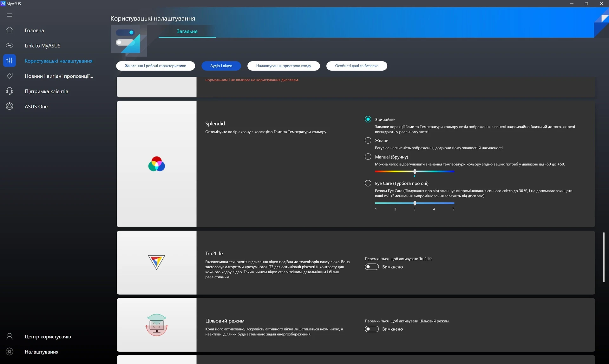The width and height of the screenshot is (609, 364).
Task: Open Підтримка клієнтів sidebar item
Action: coord(46,91)
